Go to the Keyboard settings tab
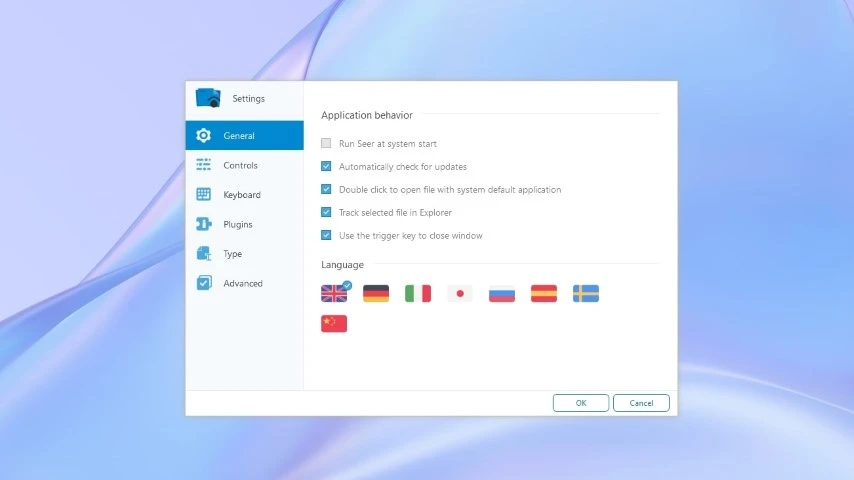854x480 pixels. tap(245, 195)
